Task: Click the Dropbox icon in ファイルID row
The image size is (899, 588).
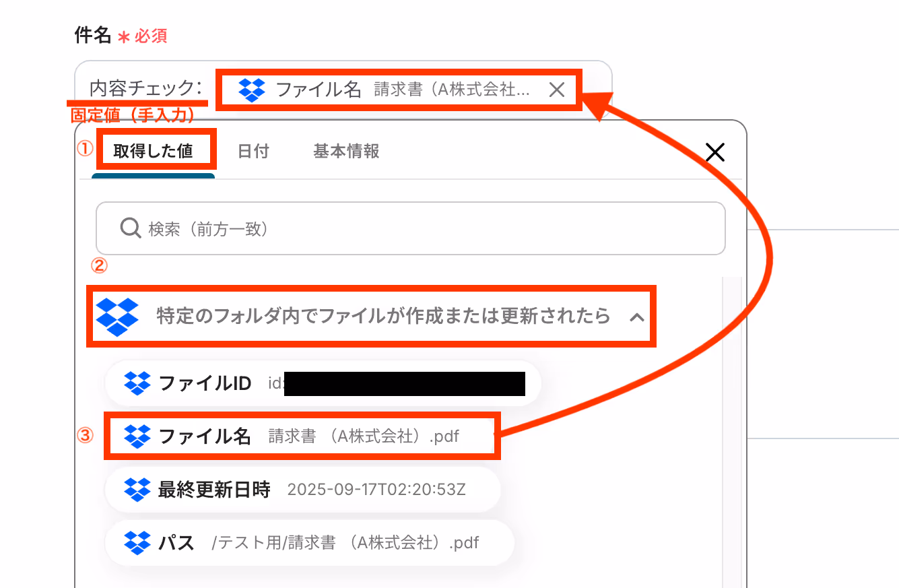Action: (x=137, y=383)
